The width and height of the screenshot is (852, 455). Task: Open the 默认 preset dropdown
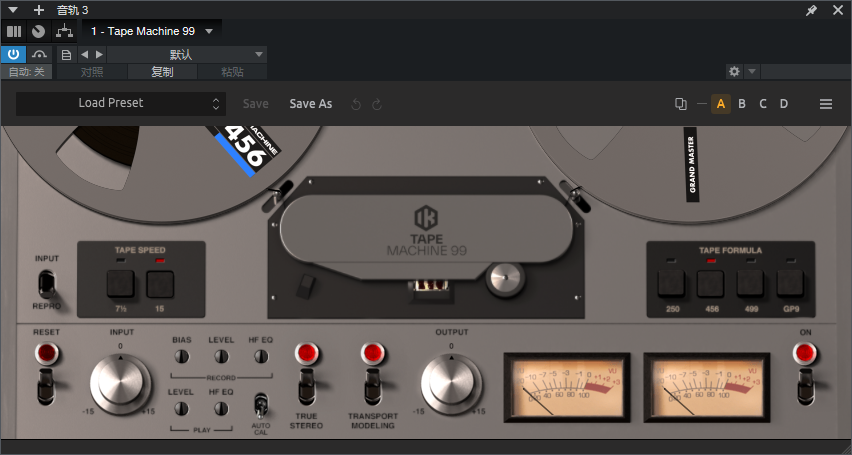click(186, 55)
